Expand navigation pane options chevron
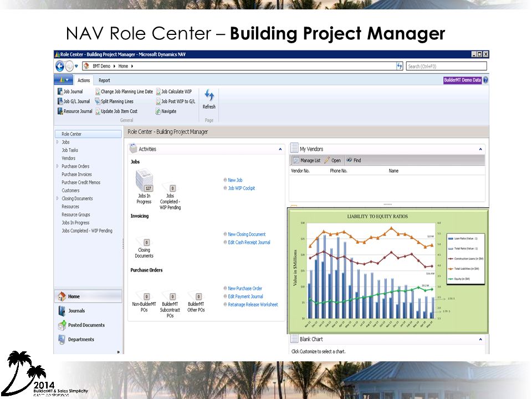This screenshot has height=399, width=532. click(118, 352)
